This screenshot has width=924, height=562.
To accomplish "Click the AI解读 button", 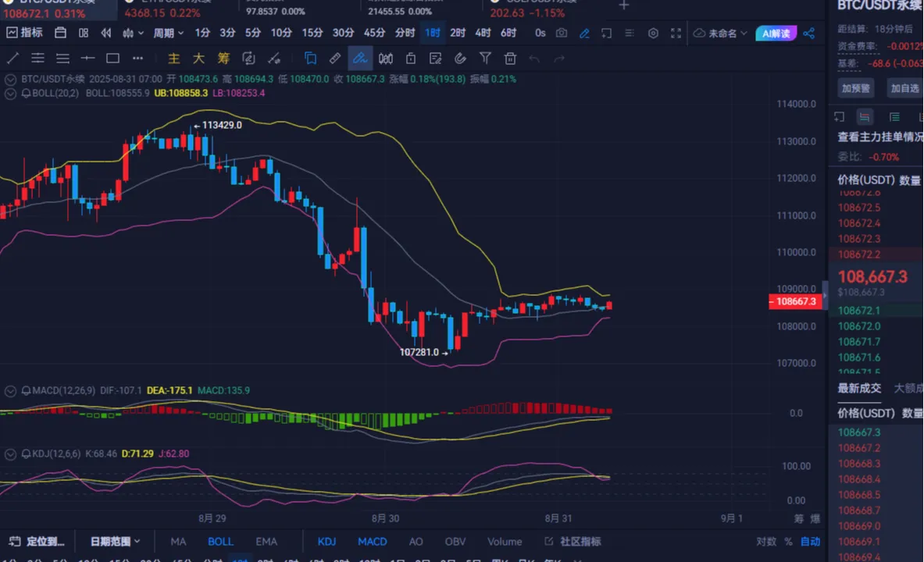I will pyautogui.click(x=776, y=33).
